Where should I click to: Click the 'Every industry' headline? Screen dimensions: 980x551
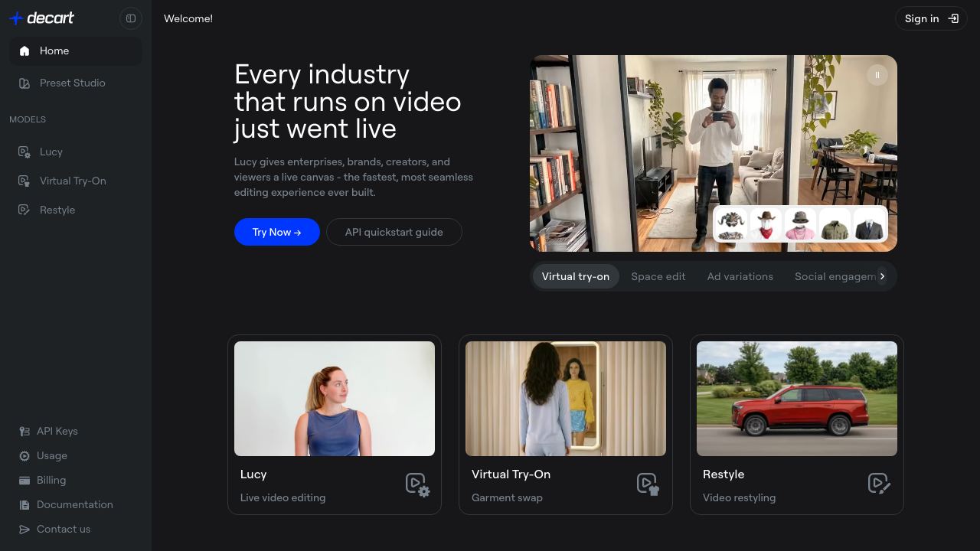tap(348, 101)
